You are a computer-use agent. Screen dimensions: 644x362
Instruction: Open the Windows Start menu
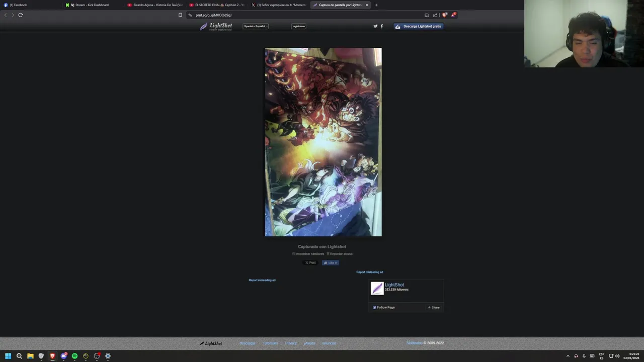coord(8,356)
